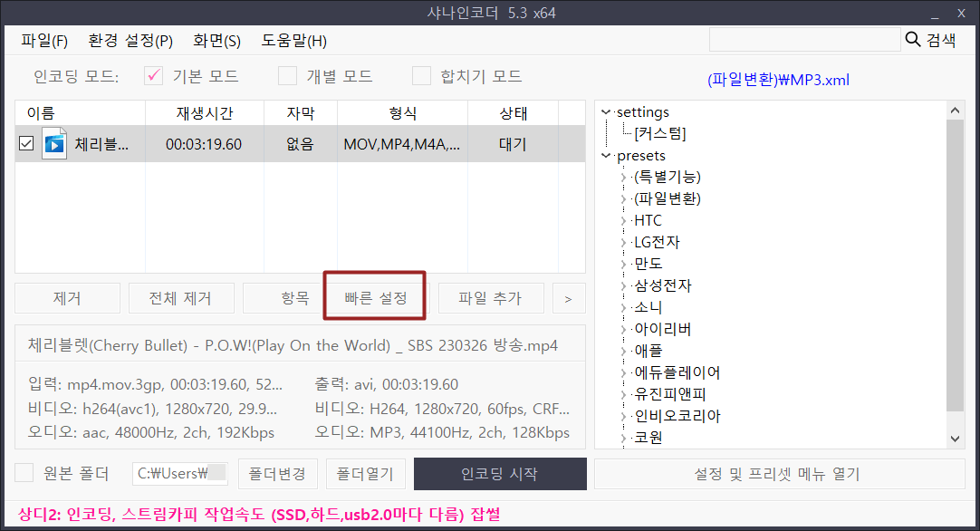
Task: Click the 형식 column header
Action: pos(402,113)
